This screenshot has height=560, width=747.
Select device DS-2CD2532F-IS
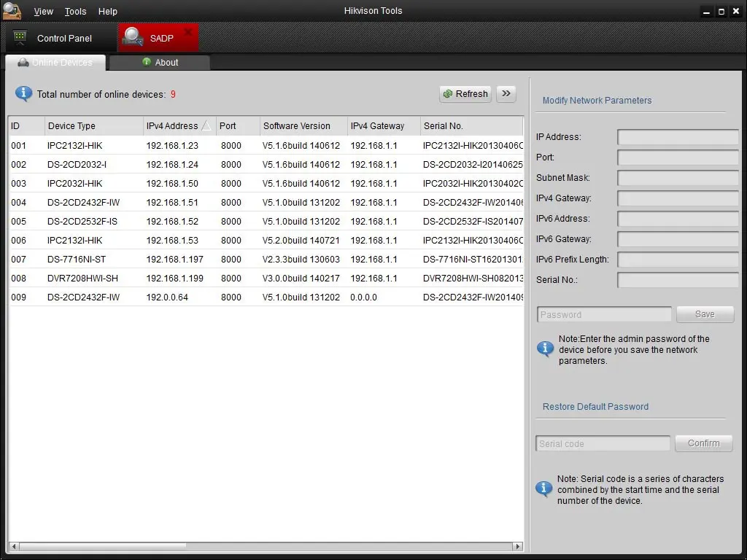tap(266, 222)
